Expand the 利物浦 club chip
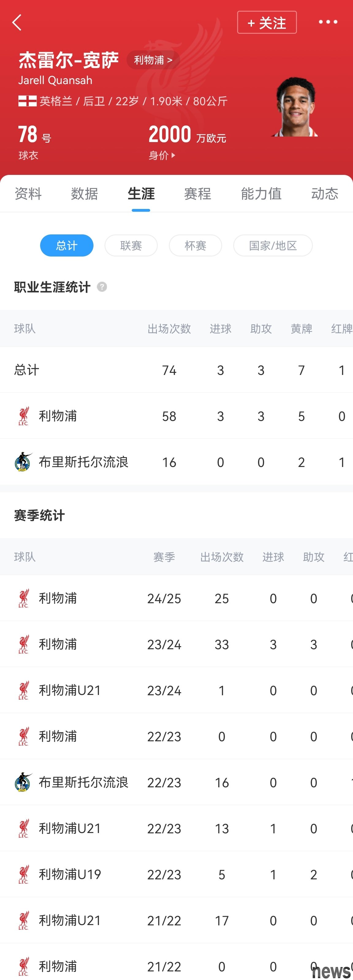The image size is (353, 980). (153, 60)
